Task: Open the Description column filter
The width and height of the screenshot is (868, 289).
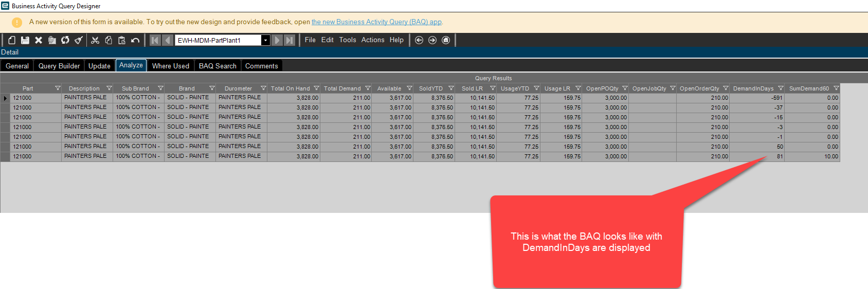Action: pos(109,88)
